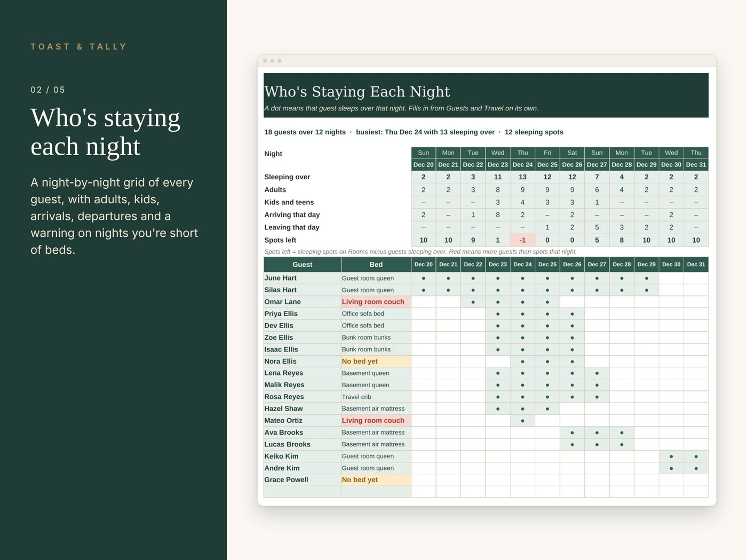Click the Bed column header
Screen dimensions: 747x560
(376, 265)
